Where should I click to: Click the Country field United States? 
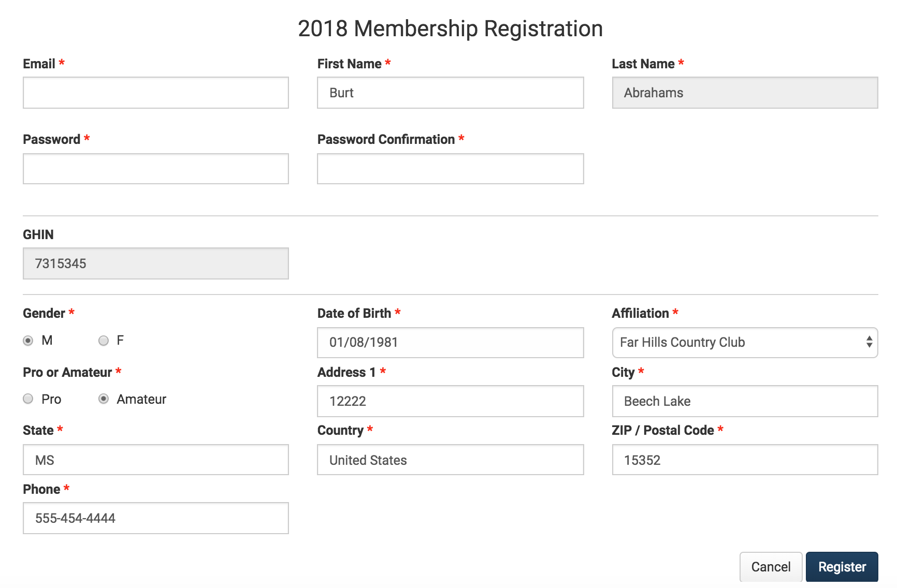450,460
